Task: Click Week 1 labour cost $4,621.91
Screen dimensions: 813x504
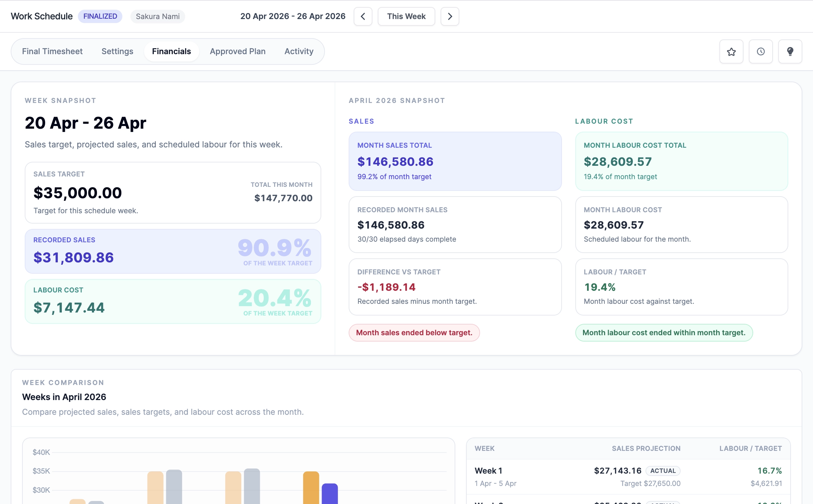Action: pyautogui.click(x=766, y=484)
